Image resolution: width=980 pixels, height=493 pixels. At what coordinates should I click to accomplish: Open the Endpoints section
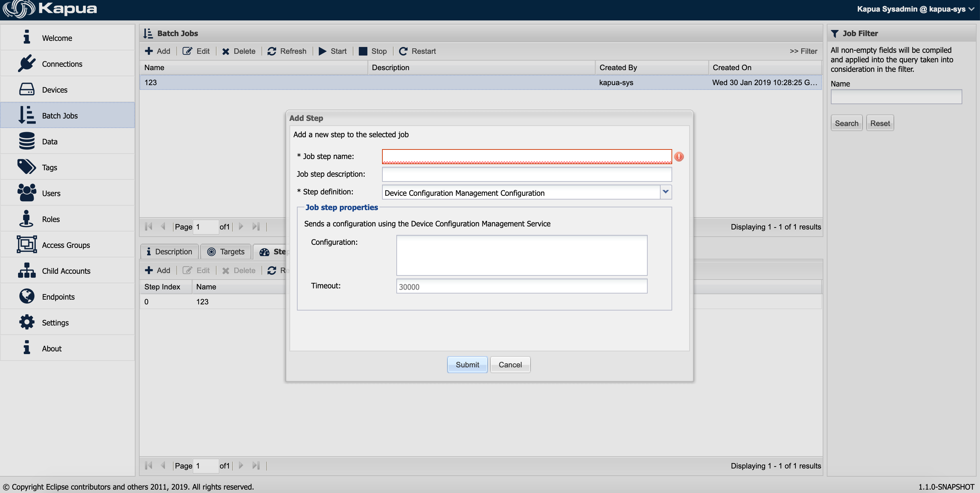58,297
